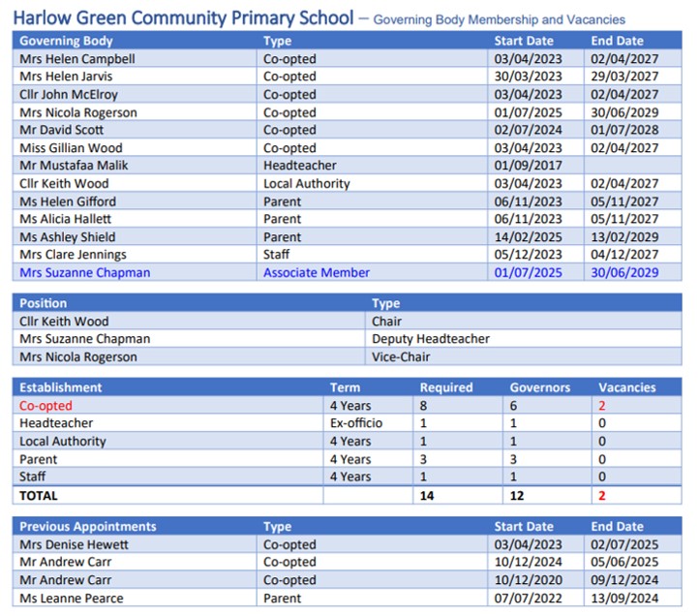Click the Ms Leanne Pearce name
This screenshot has height=616, width=699.
coord(72,599)
